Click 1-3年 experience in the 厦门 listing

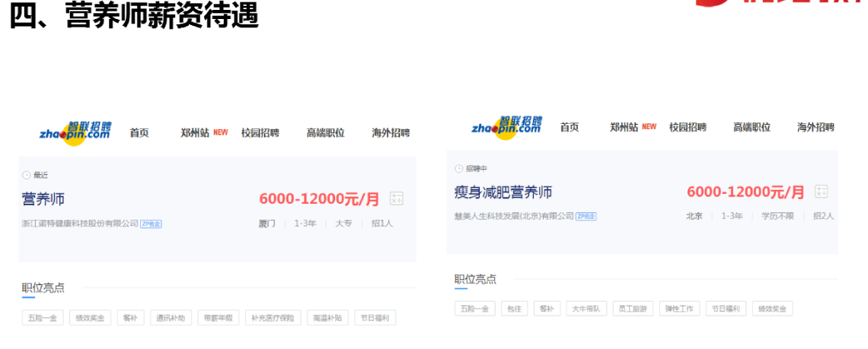(305, 224)
